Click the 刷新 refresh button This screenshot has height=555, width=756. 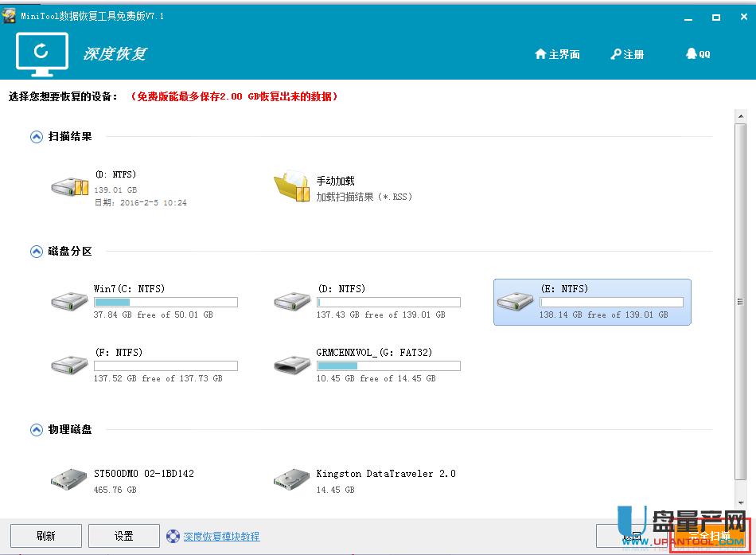pos(46,536)
